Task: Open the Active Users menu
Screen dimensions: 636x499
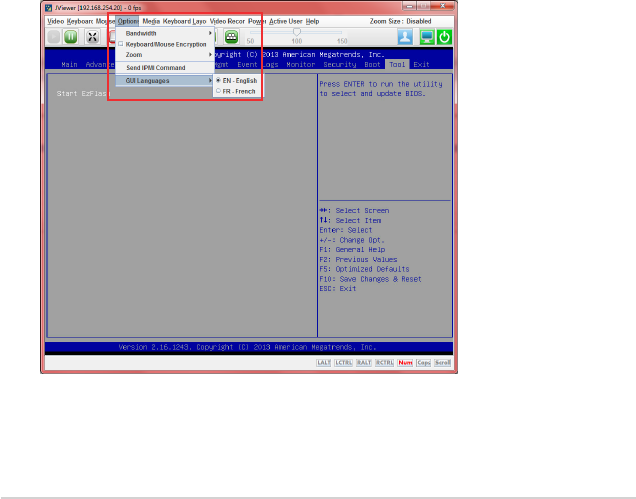Action: click(286, 21)
